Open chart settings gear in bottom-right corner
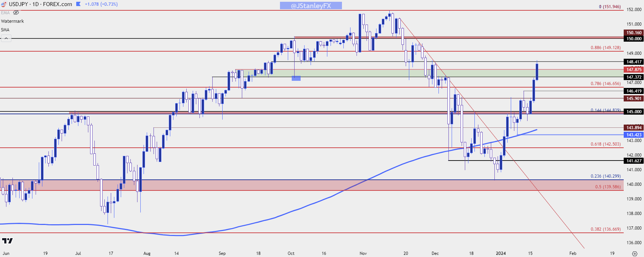644x257 pixels. pyautogui.click(x=634, y=253)
